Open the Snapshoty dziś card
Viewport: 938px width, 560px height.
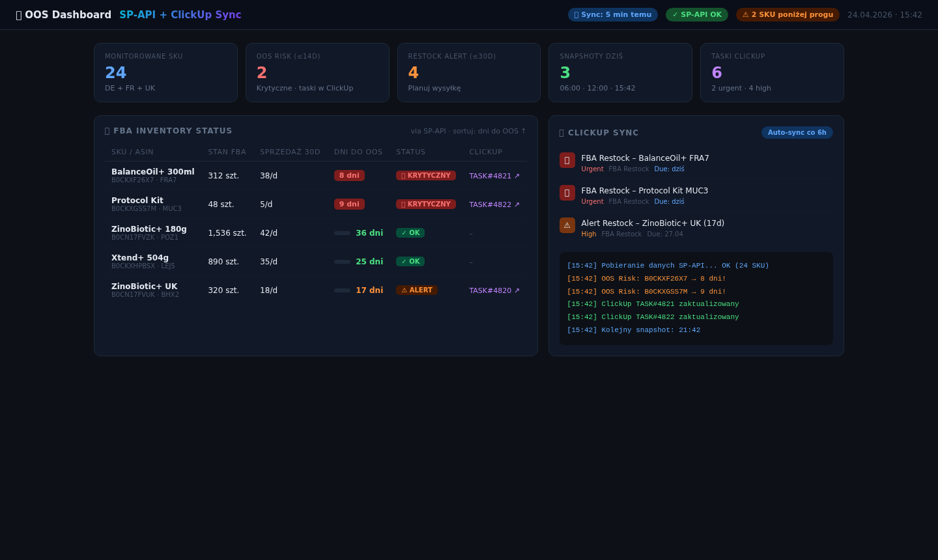click(x=620, y=72)
